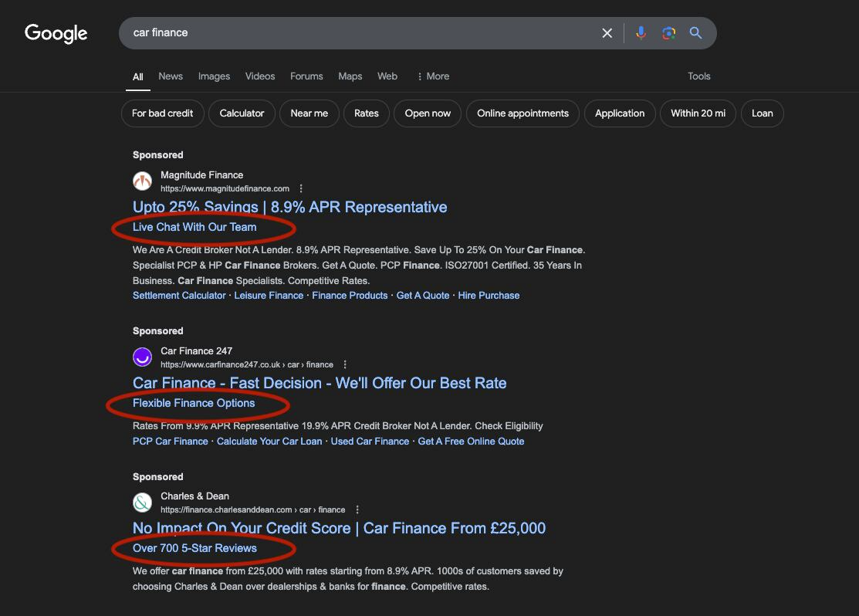The height and width of the screenshot is (616, 859).
Task: Click the magnifying glass search button
Action: coord(695,33)
